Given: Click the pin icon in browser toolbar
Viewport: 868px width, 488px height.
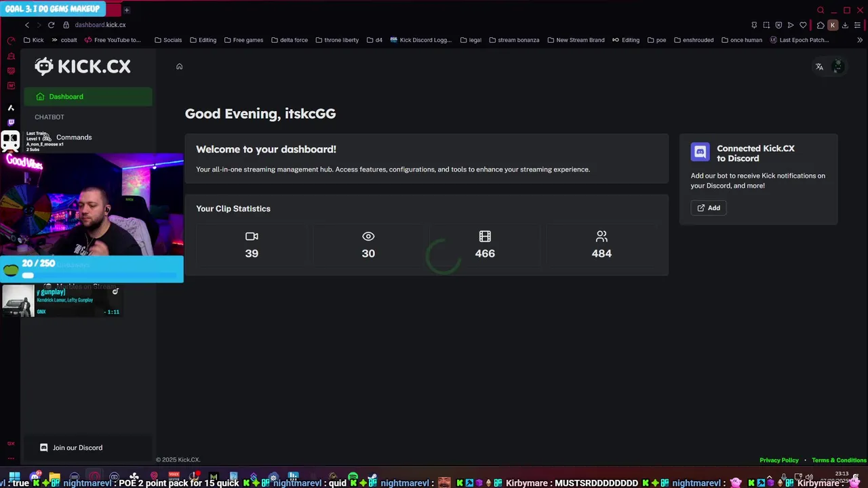Looking at the screenshot, I should point(754,25).
